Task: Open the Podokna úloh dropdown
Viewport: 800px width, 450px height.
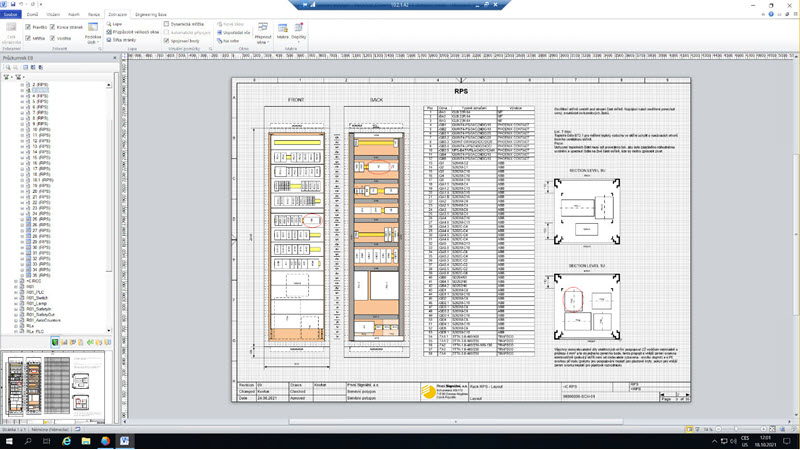Action: pos(92,34)
